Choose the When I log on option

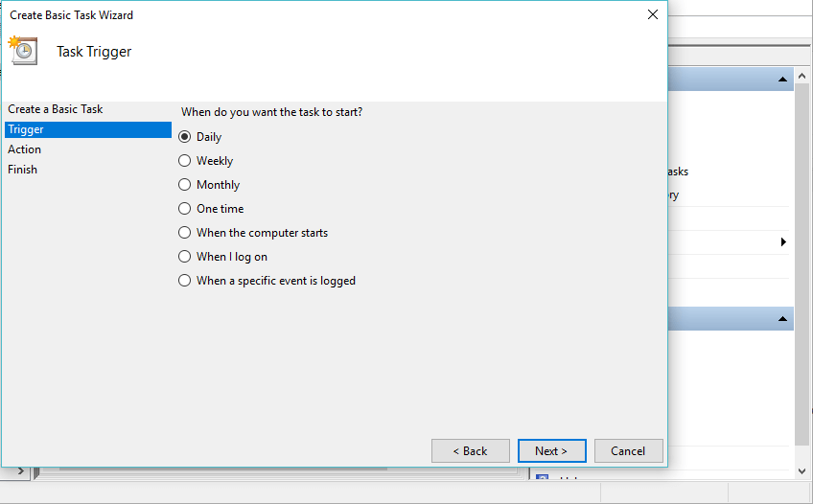(x=185, y=257)
